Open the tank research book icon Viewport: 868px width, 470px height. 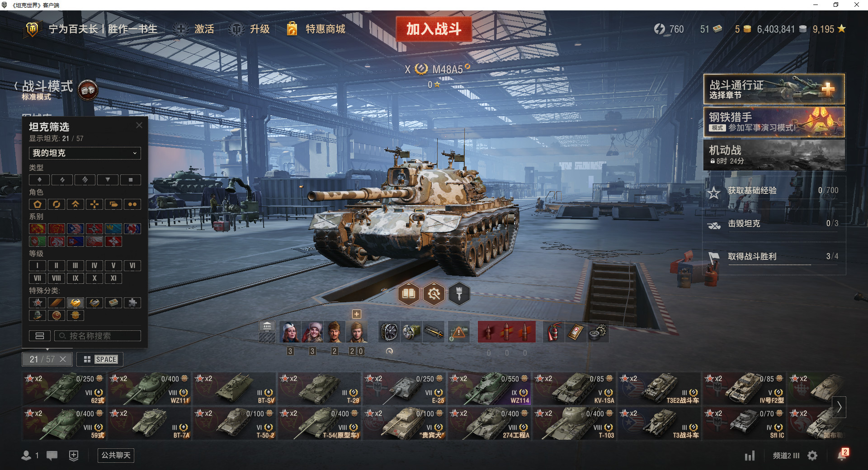click(409, 294)
